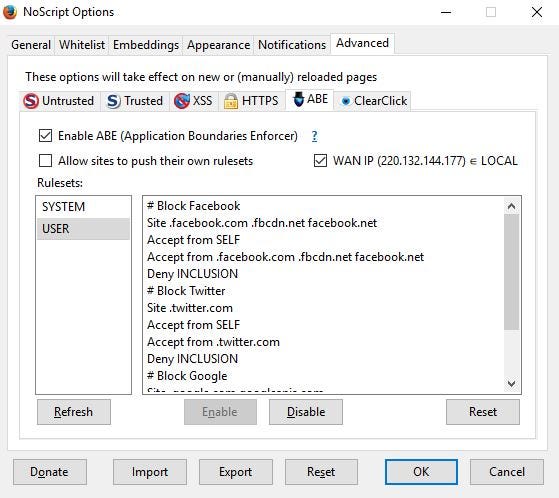Click the ruleset editor scroll-down arrow
Viewport: 559px width, 498px height.
511,384
